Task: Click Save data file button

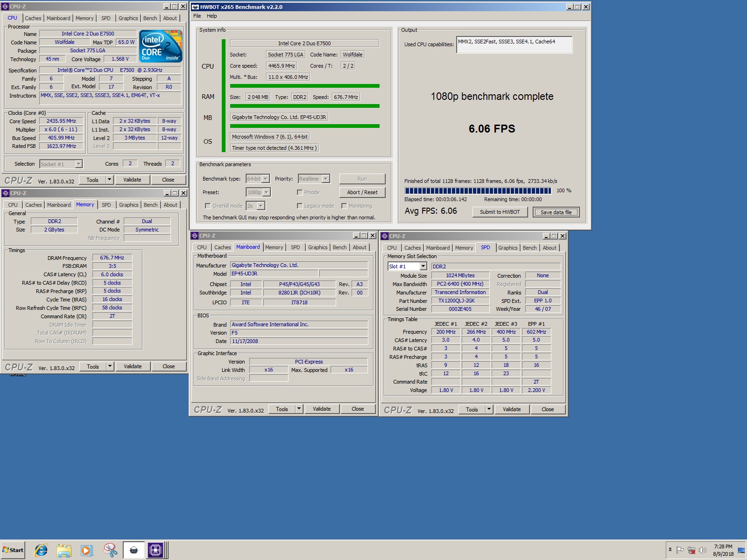Action: coord(556,212)
